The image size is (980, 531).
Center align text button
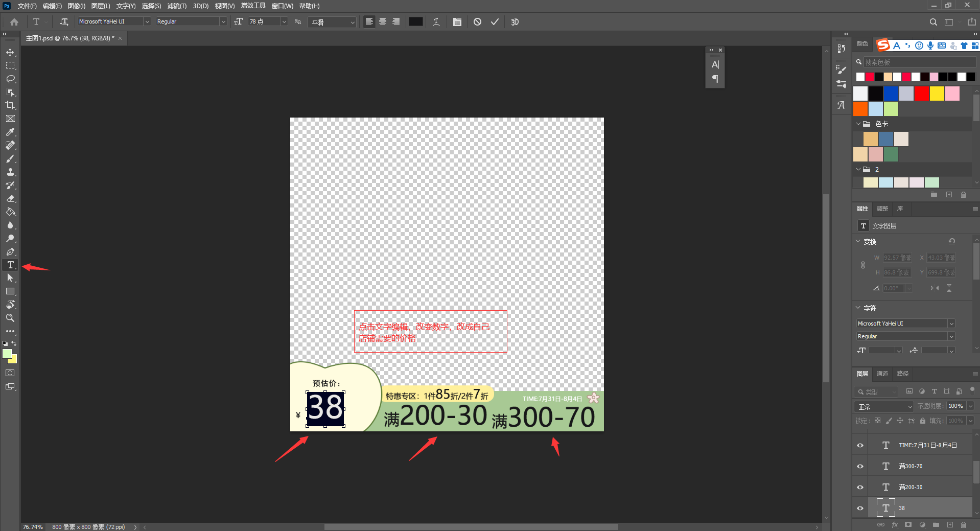click(x=382, y=22)
